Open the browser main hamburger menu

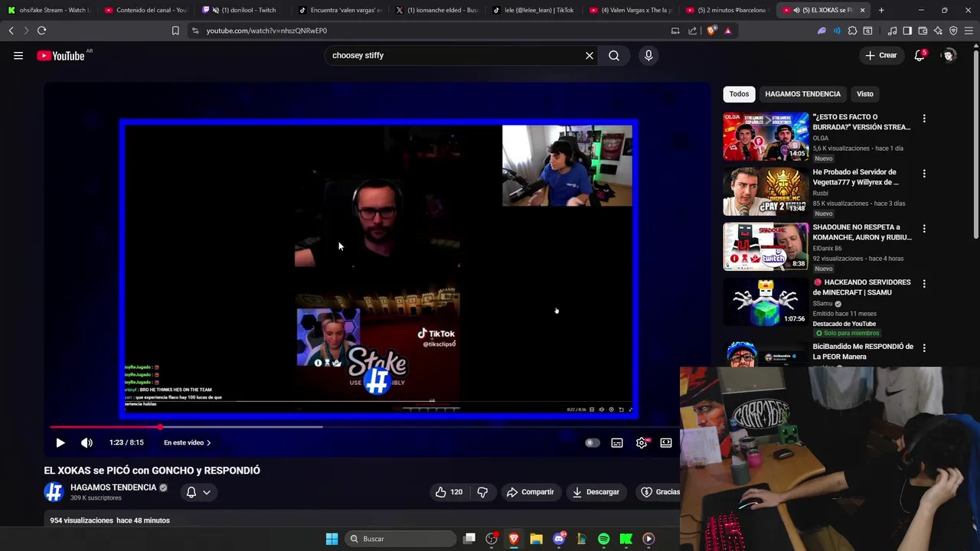[x=969, y=31]
